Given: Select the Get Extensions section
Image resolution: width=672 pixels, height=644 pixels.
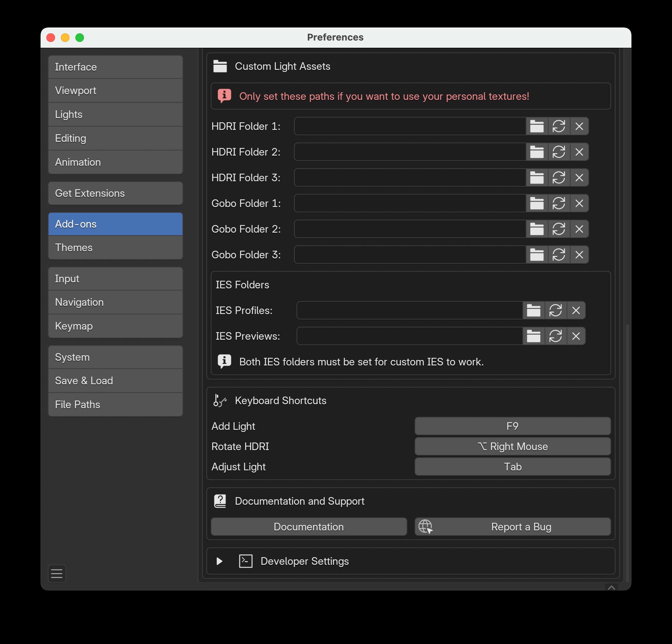Looking at the screenshot, I should [x=115, y=193].
